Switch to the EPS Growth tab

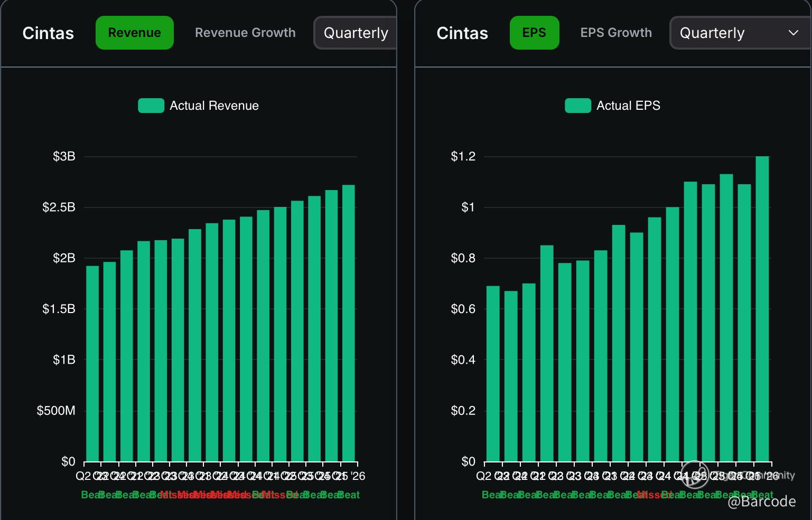pyautogui.click(x=616, y=33)
